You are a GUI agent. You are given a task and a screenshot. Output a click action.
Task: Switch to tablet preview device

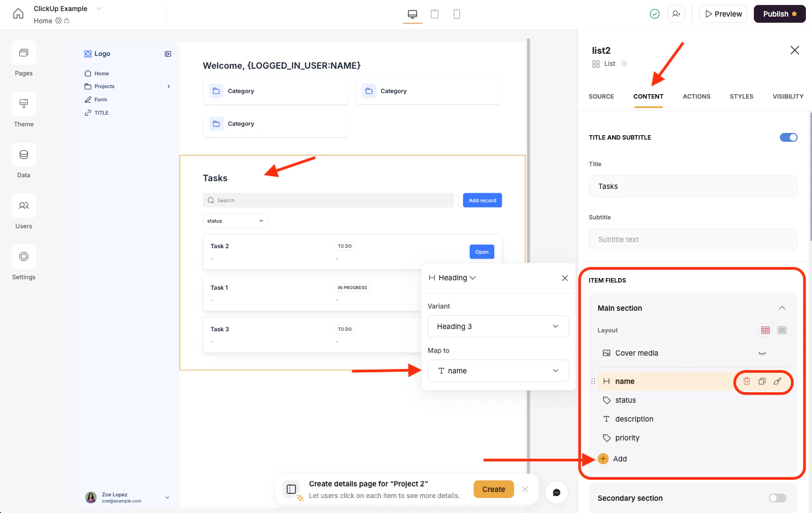[x=435, y=14]
